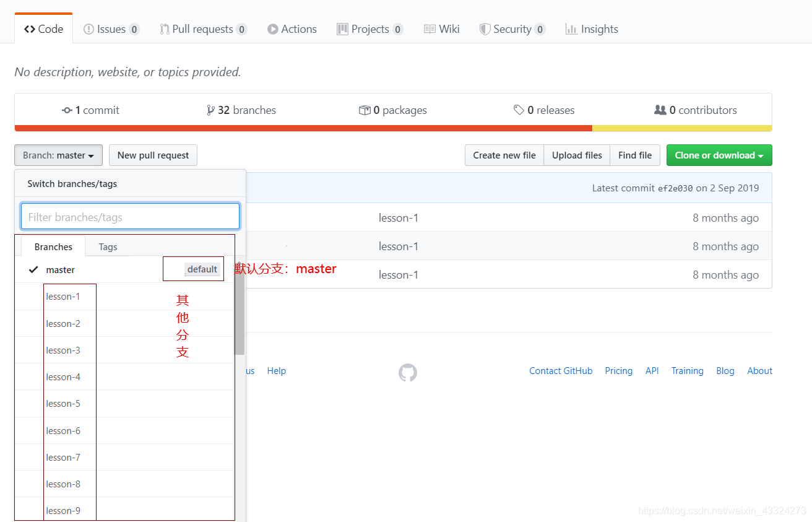The image size is (812, 522).
Task: Click the branch icon beside 32 branches
Action: 210,110
